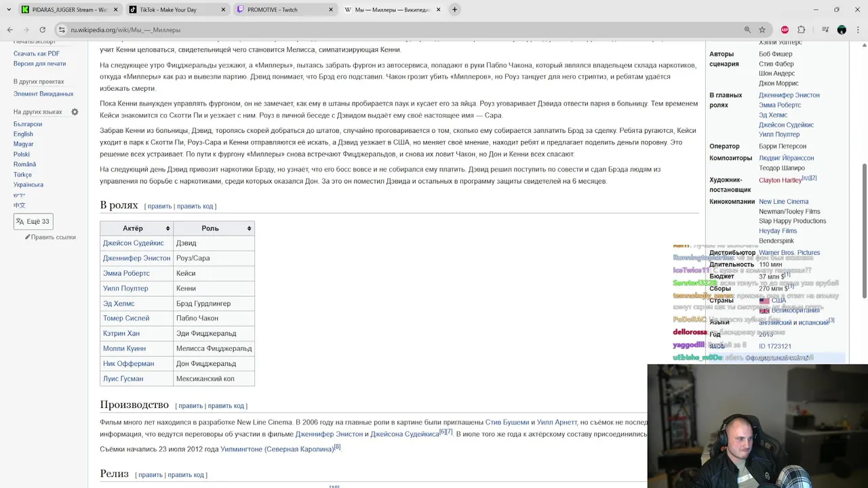
Task: Click the pencil icon Править ссылки
Action: (x=28, y=237)
